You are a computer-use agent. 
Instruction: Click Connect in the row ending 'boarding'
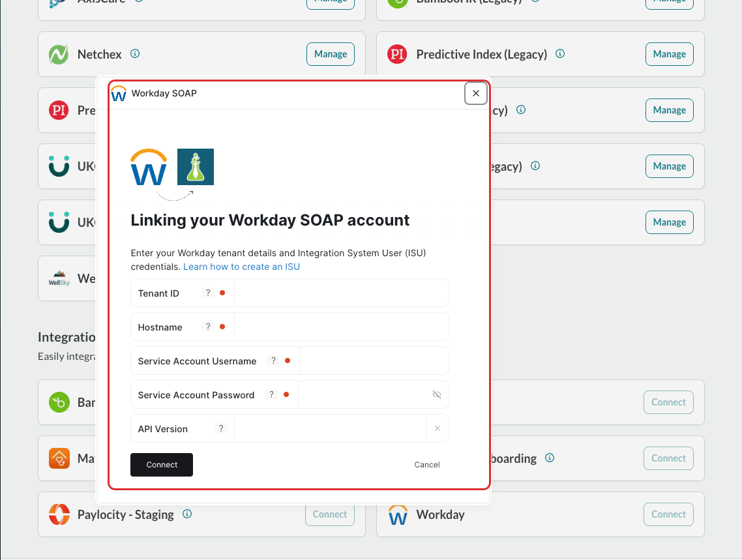[x=668, y=458]
